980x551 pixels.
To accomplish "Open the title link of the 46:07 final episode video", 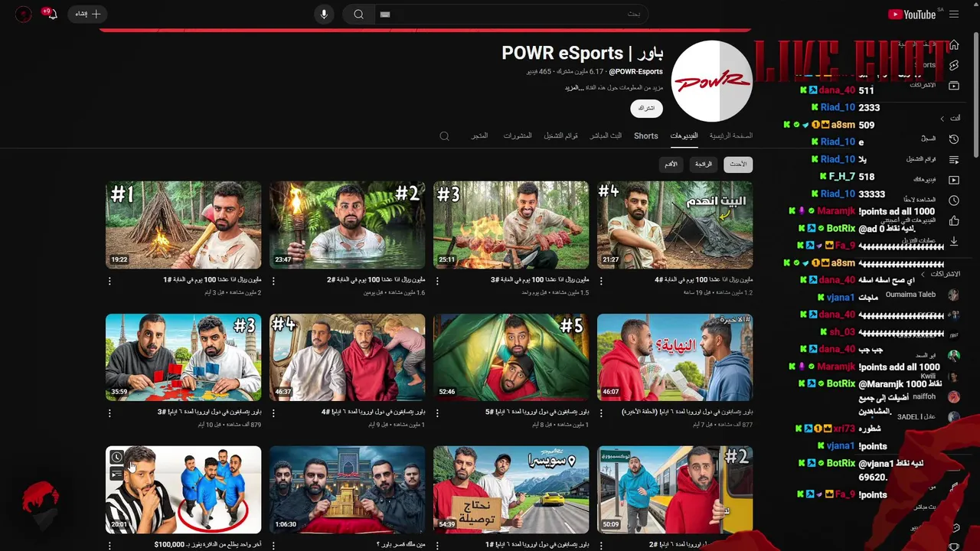I will [688, 412].
